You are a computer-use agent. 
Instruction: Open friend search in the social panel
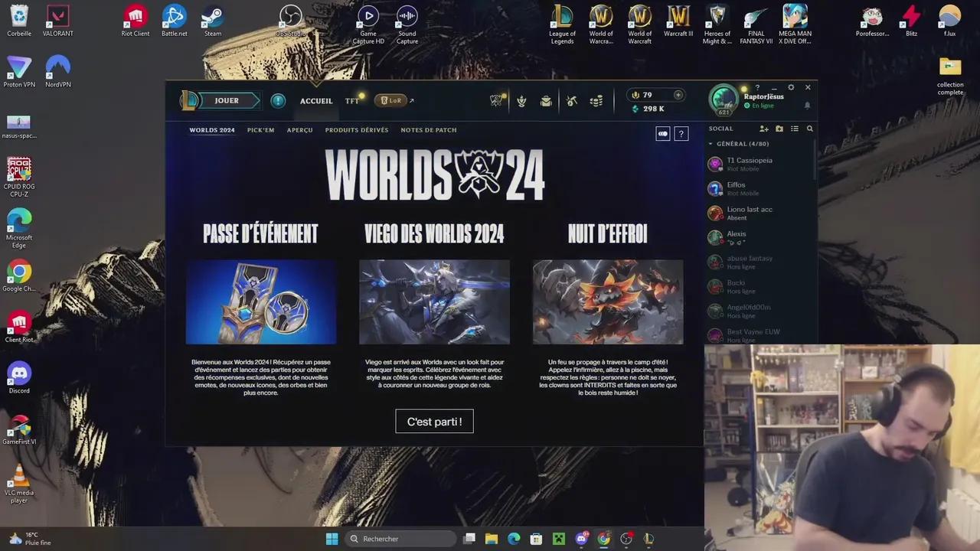click(x=809, y=129)
